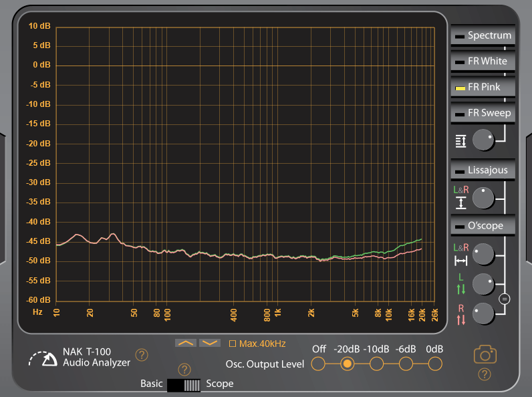Click the left channel L gain knob

tap(483, 284)
